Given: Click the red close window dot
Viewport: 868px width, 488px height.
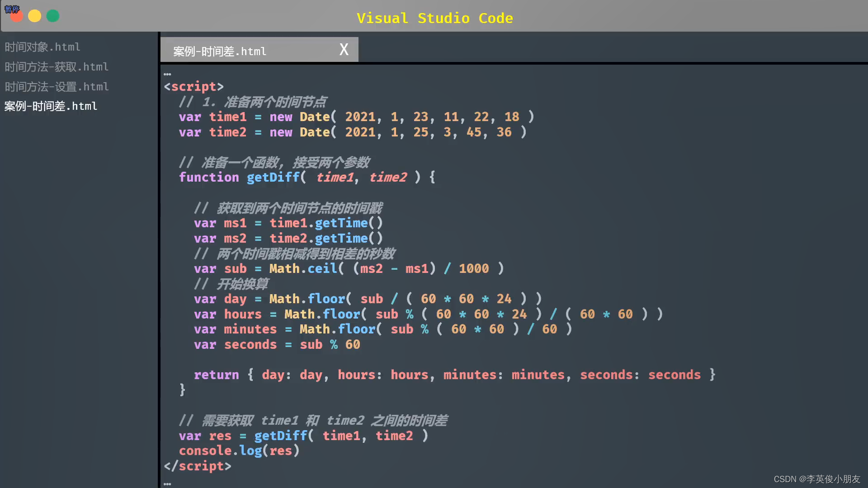Looking at the screenshot, I should (x=17, y=16).
